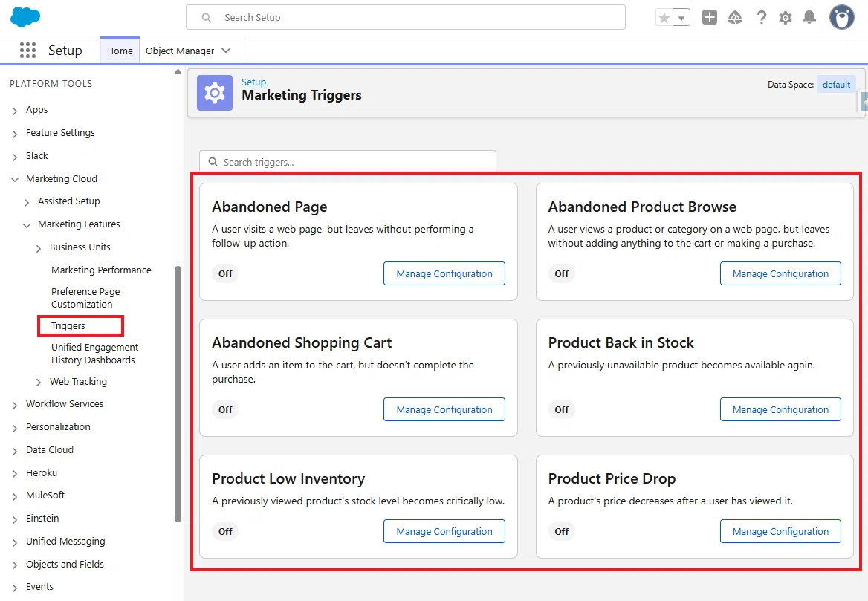This screenshot has height=601, width=868.
Task: Expand the Assisted Setup node
Action: [27, 202]
